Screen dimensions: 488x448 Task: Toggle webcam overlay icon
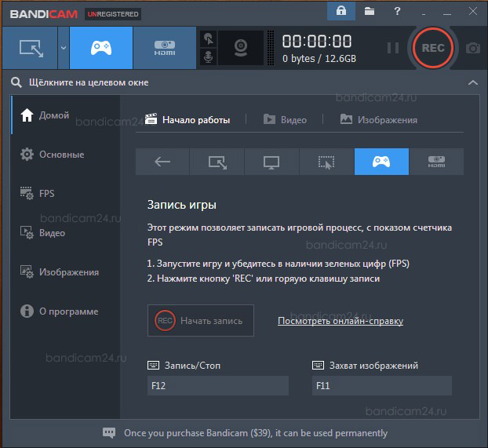point(241,48)
